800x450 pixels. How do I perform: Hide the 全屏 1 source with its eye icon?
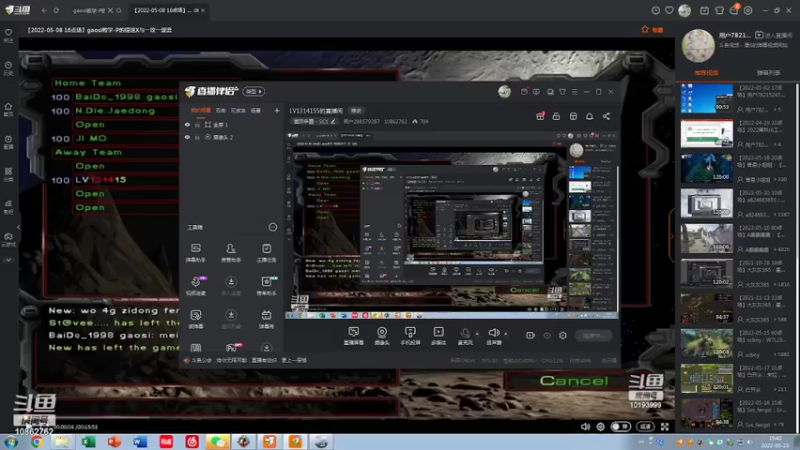pos(187,124)
